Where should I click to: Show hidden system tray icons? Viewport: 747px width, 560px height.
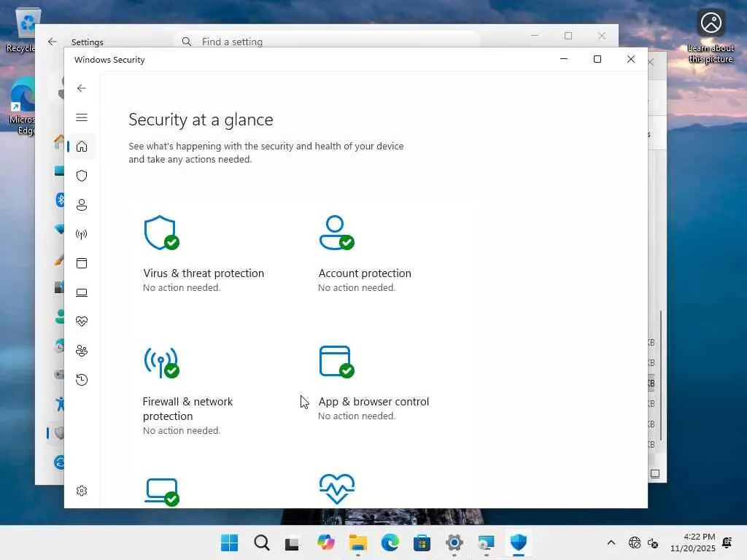pyautogui.click(x=611, y=542)
